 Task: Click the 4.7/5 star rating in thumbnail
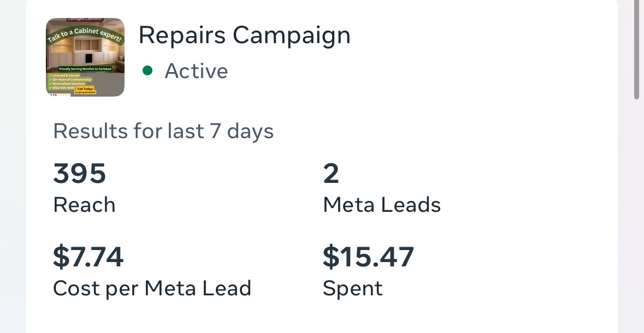60,95
